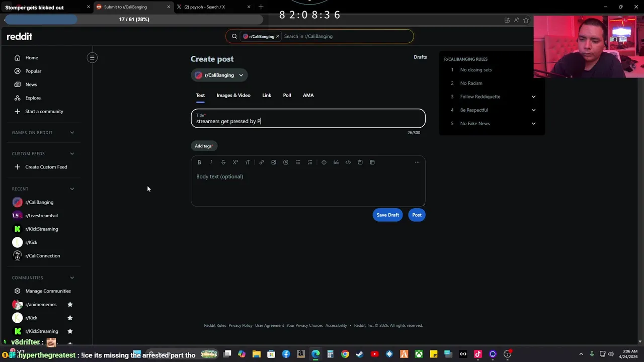The width and height of the screenshot is (644, 362).
Task: Expand Be Respectful rule
Action: (x=533, y=110)
